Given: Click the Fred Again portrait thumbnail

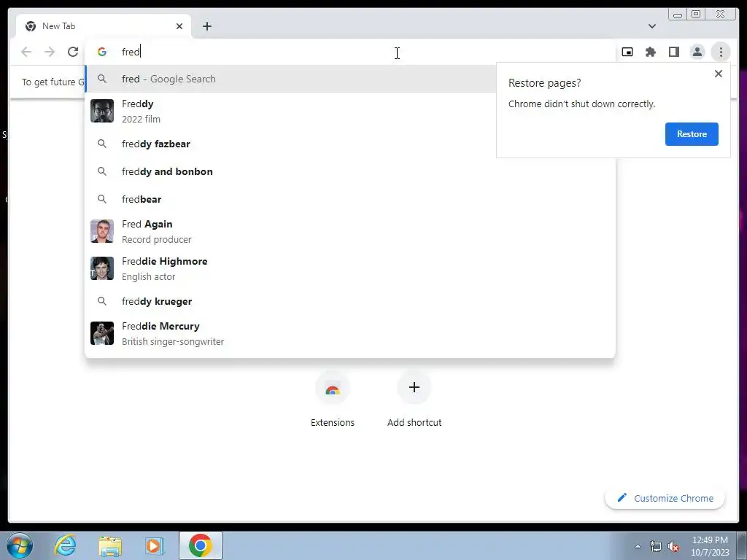Looking at the screenshot, I should 102,231.
